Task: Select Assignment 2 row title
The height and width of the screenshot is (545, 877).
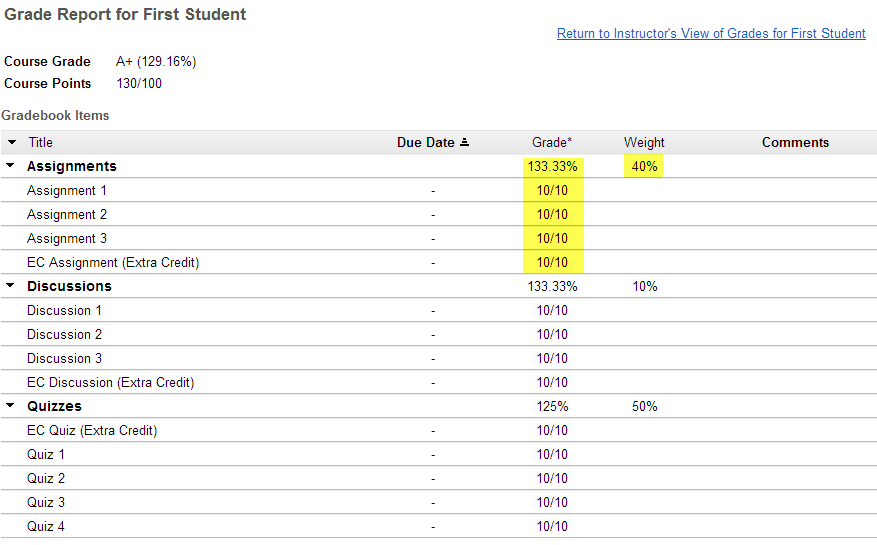Action: [x=67, y=214]
